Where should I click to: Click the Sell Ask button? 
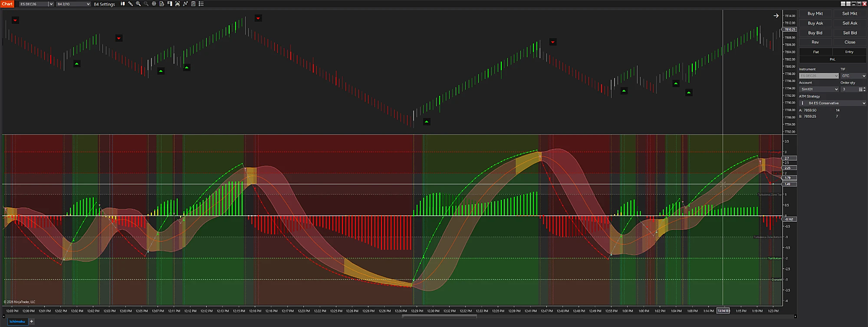(850, 23)
